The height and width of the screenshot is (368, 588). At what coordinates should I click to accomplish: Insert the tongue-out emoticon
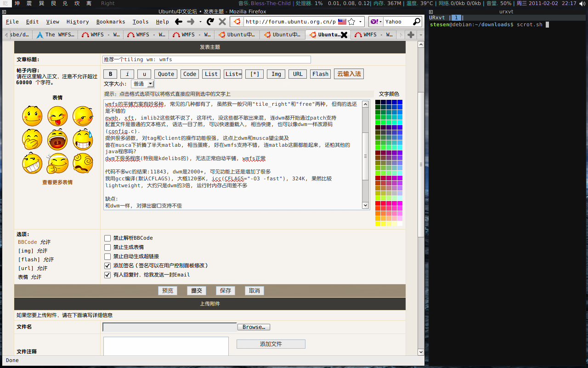pos(57,116)
